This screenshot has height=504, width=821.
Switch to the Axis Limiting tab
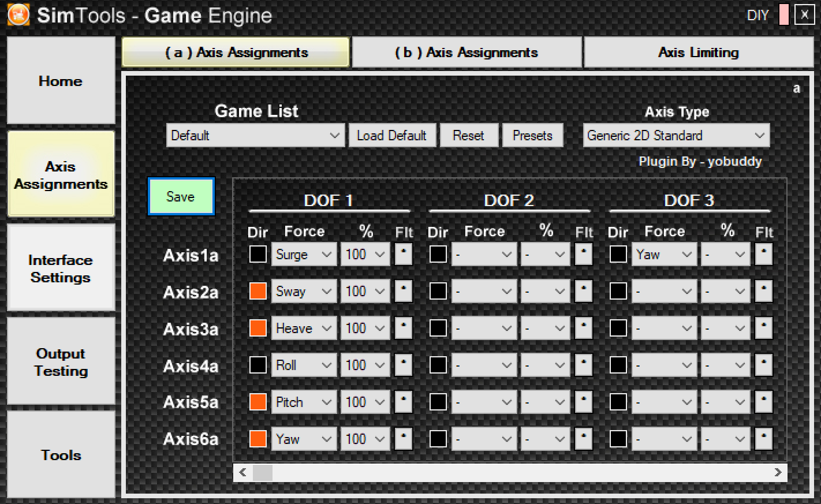pos(699,52)
